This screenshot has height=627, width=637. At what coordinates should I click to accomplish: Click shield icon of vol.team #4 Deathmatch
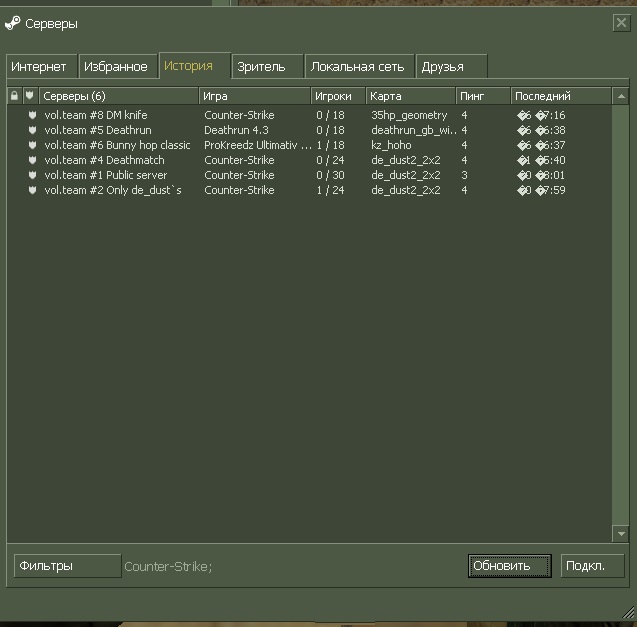32,160
